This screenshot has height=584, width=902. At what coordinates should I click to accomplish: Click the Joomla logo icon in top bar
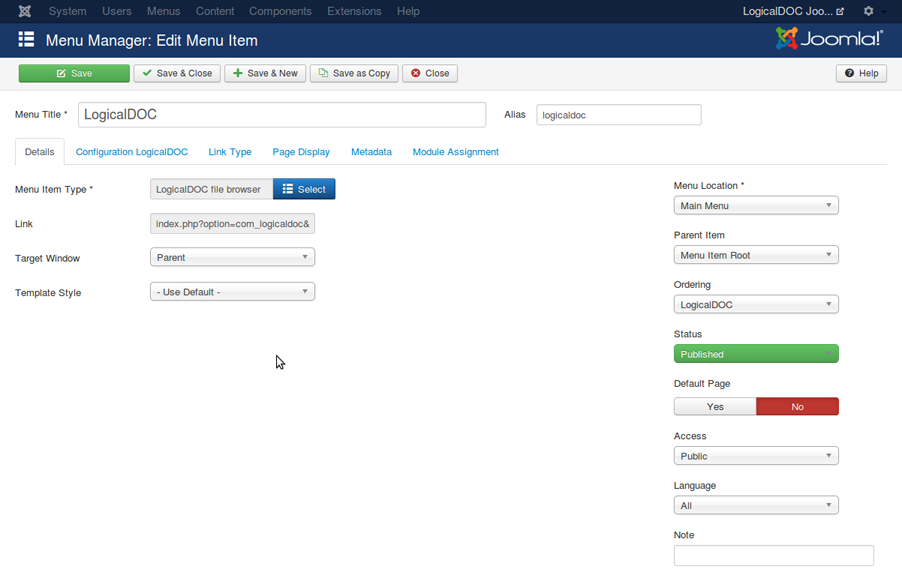pyautogui.click(x=25, y=11)
